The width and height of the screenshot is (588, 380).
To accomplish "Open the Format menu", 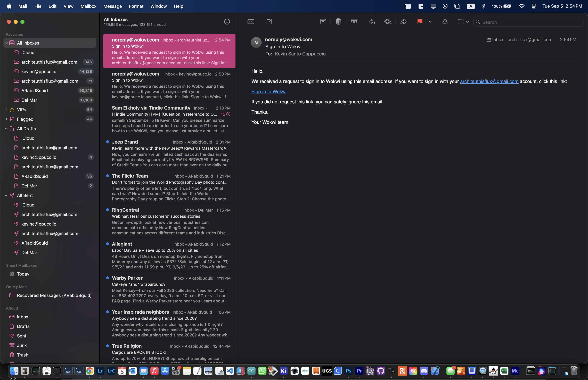I will 136,6.
